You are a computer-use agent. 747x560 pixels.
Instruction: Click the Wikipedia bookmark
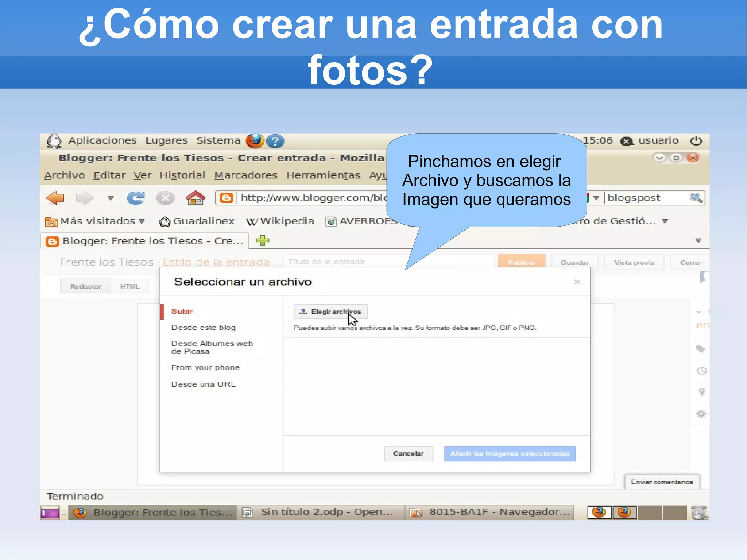(x=280, y=221)
